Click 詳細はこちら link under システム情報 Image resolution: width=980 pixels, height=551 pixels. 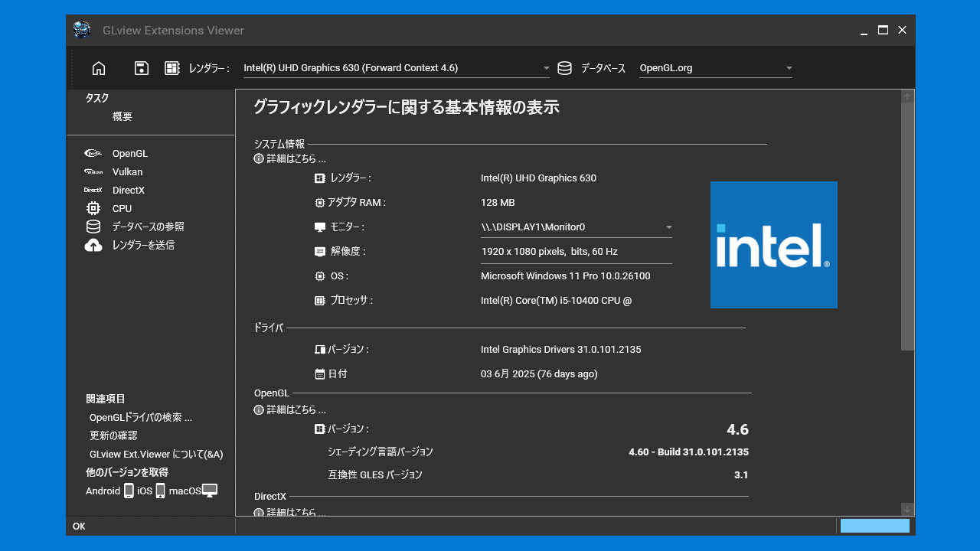click(296, 158)
